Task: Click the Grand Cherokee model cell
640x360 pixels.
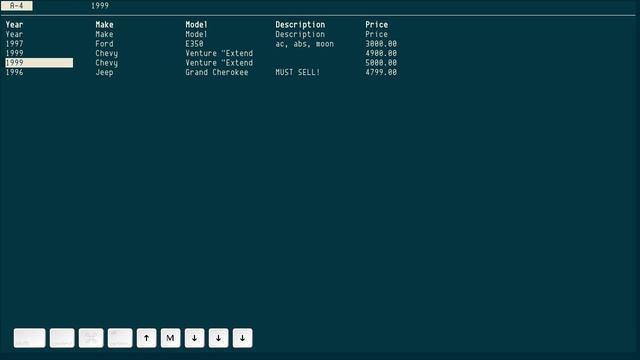Action: click(x=217, y=72)
